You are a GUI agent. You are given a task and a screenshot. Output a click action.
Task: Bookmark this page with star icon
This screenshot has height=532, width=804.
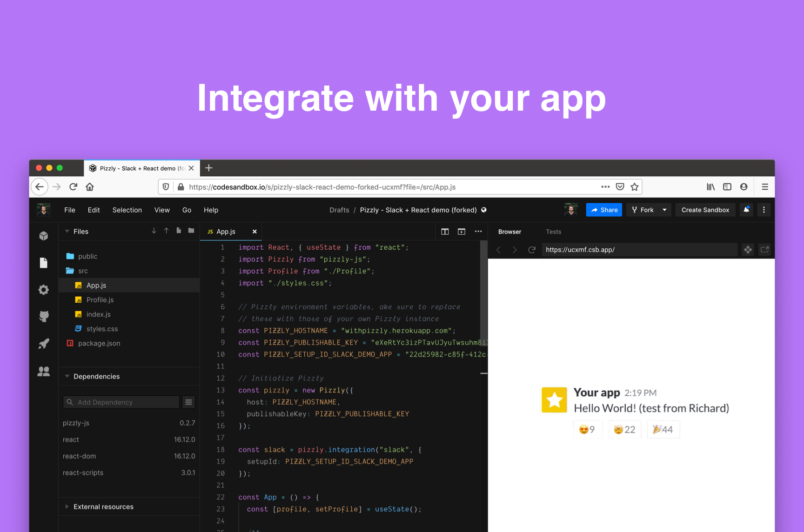coord(635,187)
